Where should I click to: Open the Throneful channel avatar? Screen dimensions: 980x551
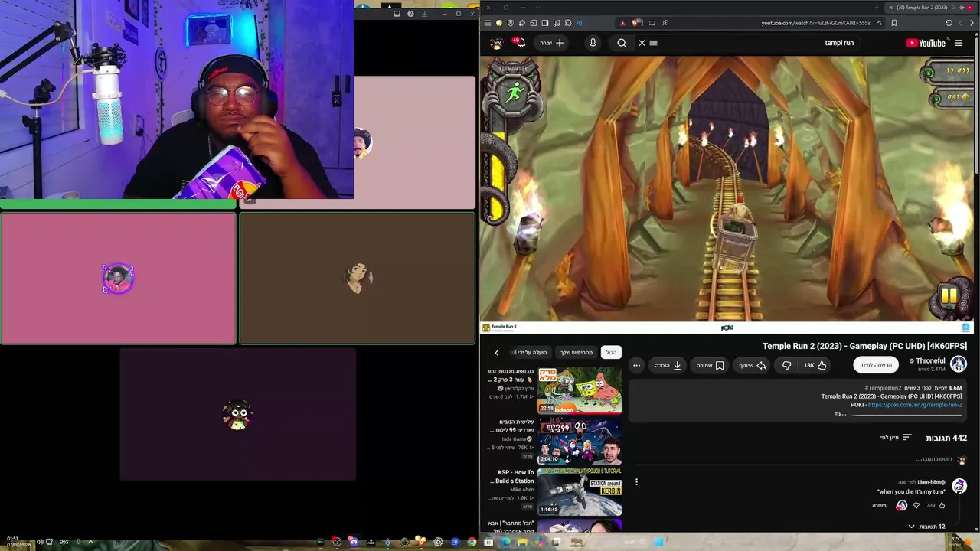pos(959,364)
